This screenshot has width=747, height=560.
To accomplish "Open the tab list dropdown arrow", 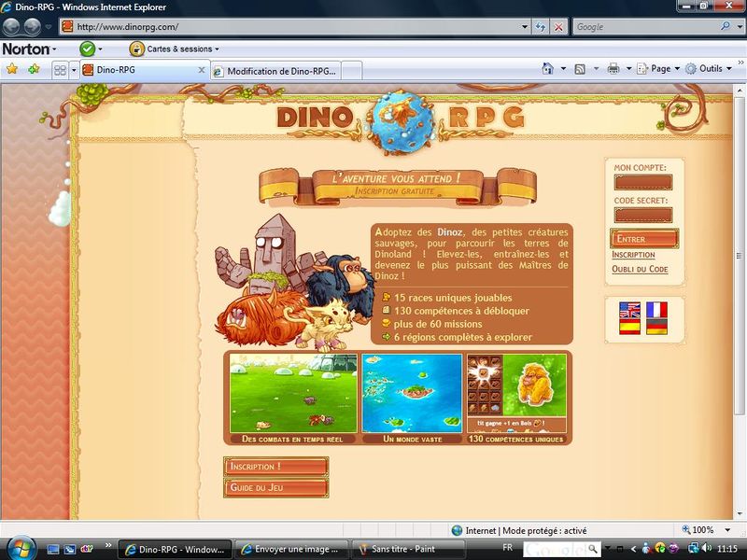I will (x=74, y=71).
